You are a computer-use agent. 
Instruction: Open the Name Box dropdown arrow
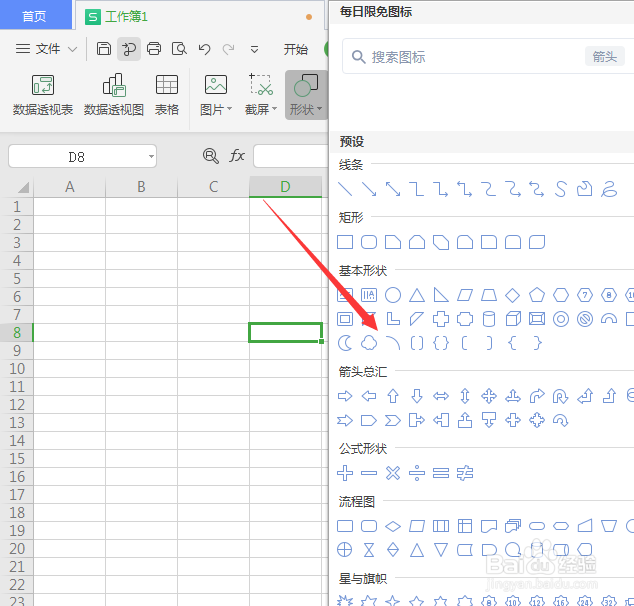pos(151,156)
